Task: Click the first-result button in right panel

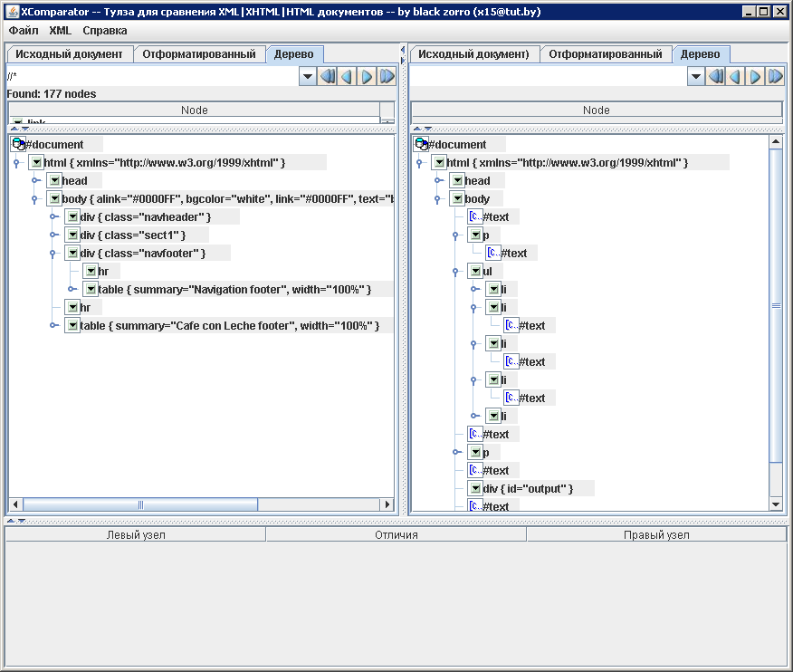Action: pyautogui.click(x=716, y=77)
